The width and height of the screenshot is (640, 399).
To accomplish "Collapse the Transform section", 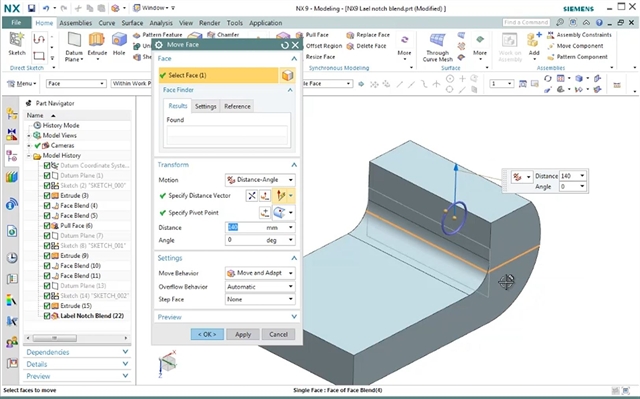I will 294,165.
